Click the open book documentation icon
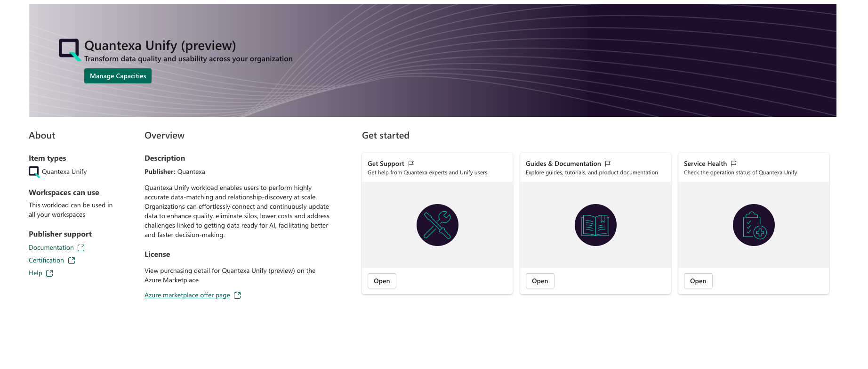Viewport: 868px width, 369px height. pyautogui.click(x=595, y=225)
